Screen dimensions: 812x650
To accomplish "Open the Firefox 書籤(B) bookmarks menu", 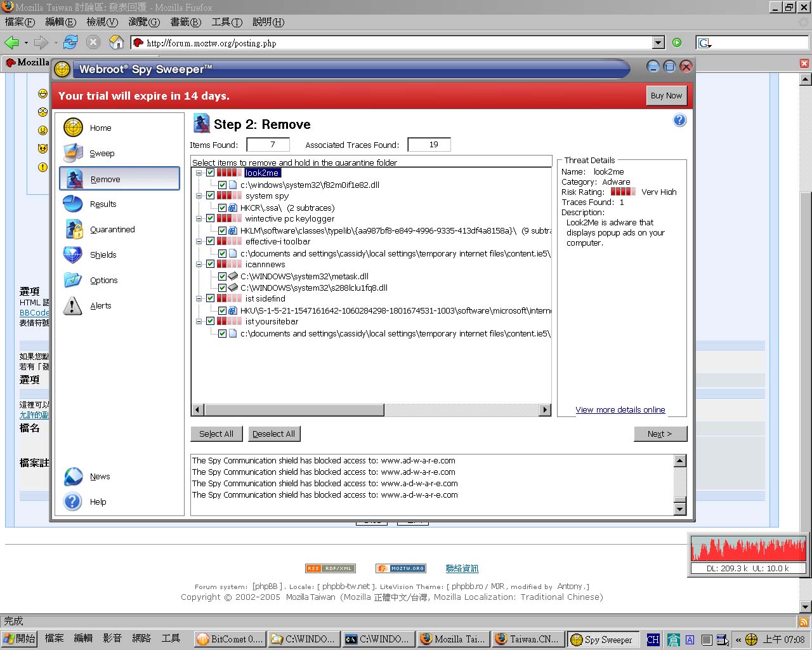I will pyautogui.click(x=185, y=22).
